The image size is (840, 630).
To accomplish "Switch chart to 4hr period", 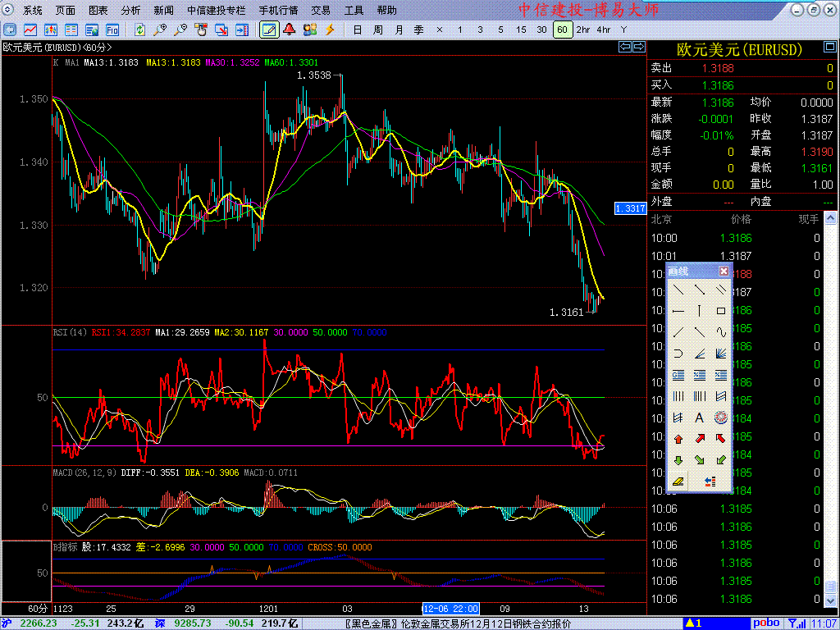I will (604, 30).
